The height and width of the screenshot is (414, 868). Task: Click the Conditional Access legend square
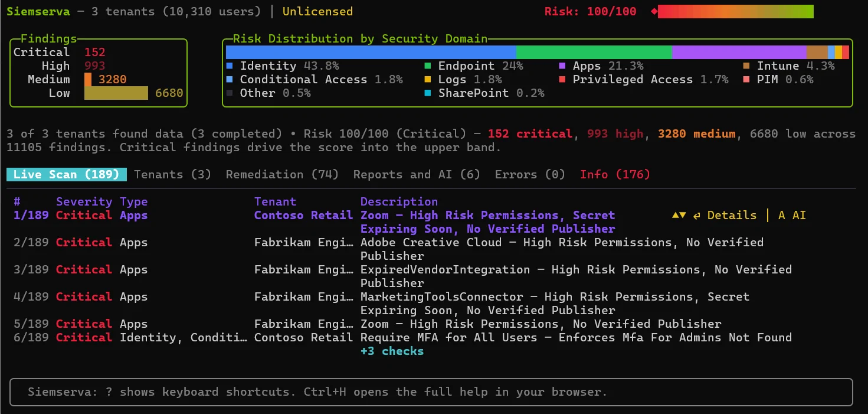point(230,79)
